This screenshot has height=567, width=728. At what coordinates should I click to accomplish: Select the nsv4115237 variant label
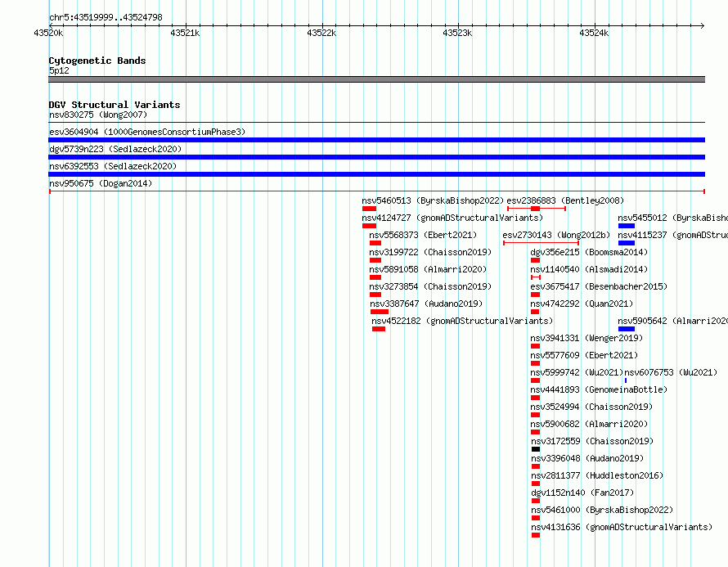tap(672, 235)
